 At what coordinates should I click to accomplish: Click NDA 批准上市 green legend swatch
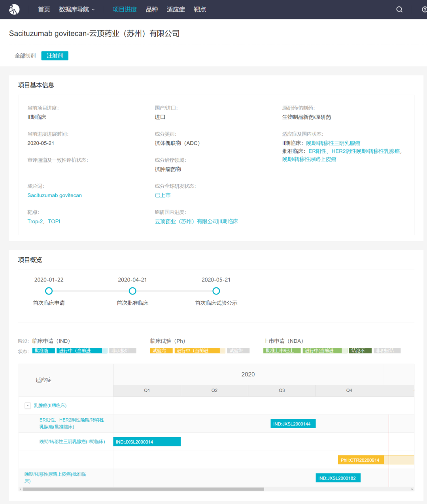[282, 351]
